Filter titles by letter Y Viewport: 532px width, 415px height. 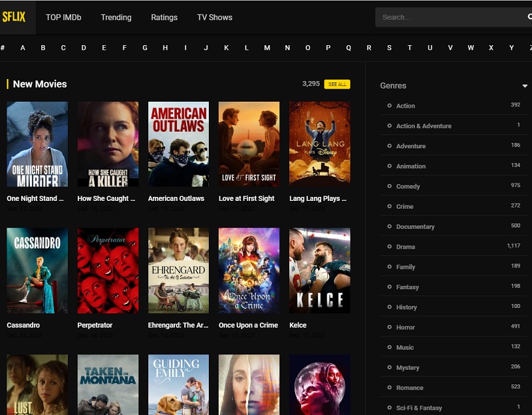[511, 48]
